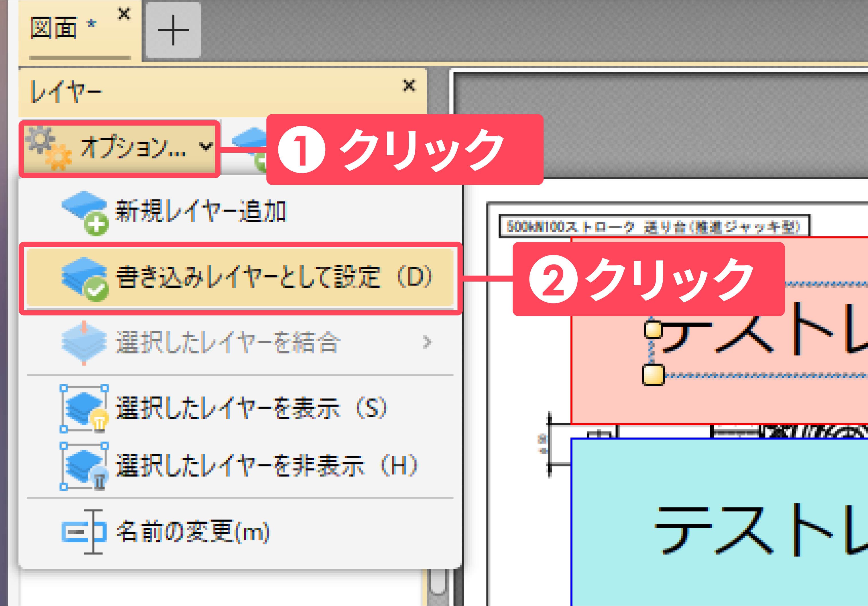Click the show selected layers bulb icon
The height and width of the screenshot is (606, 868).
point(85,409)
